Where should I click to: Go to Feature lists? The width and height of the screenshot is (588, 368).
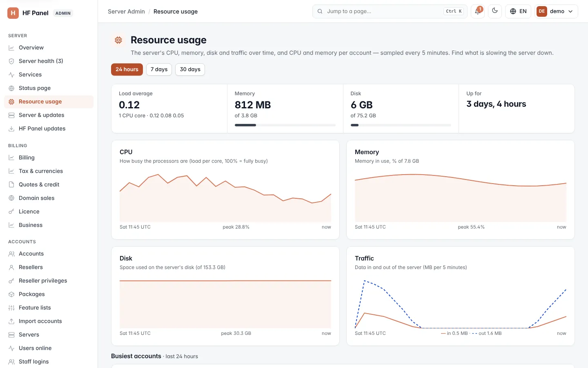49,308
